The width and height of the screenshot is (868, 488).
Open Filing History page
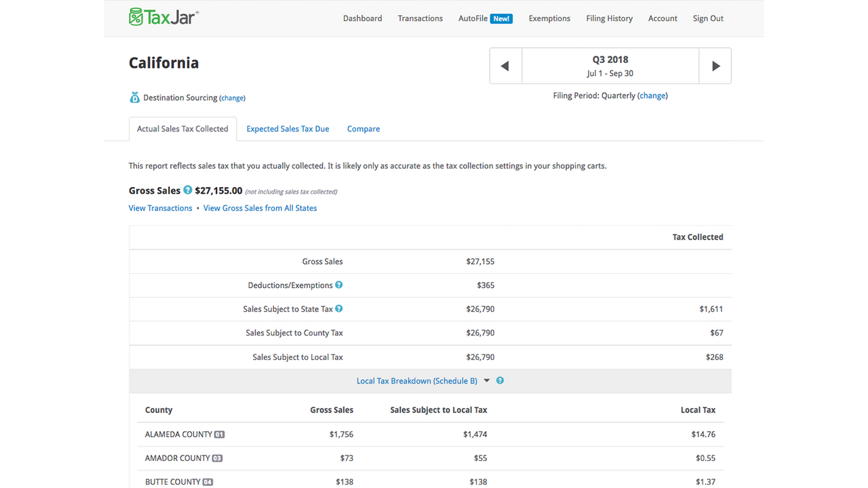[610, 18]
